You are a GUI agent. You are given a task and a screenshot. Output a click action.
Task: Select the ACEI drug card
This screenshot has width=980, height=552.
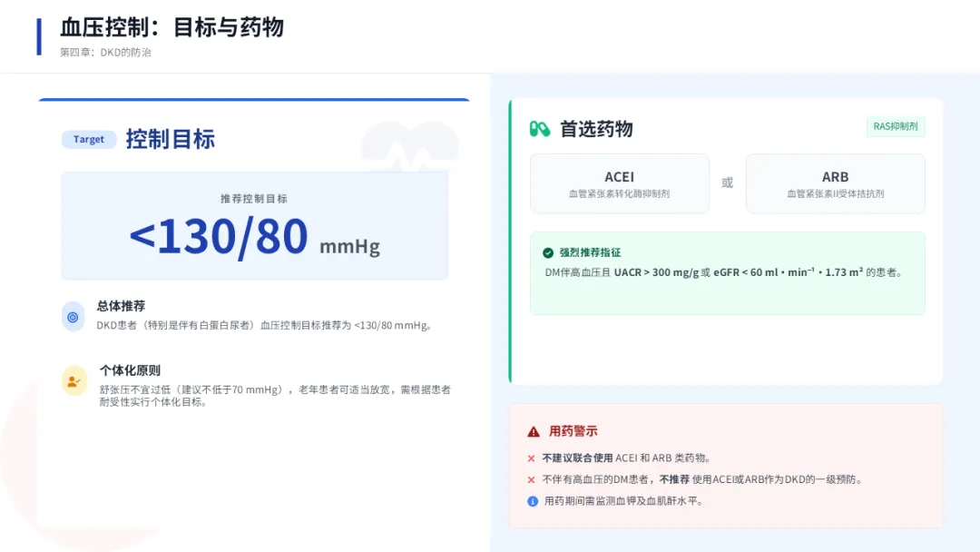620,183
